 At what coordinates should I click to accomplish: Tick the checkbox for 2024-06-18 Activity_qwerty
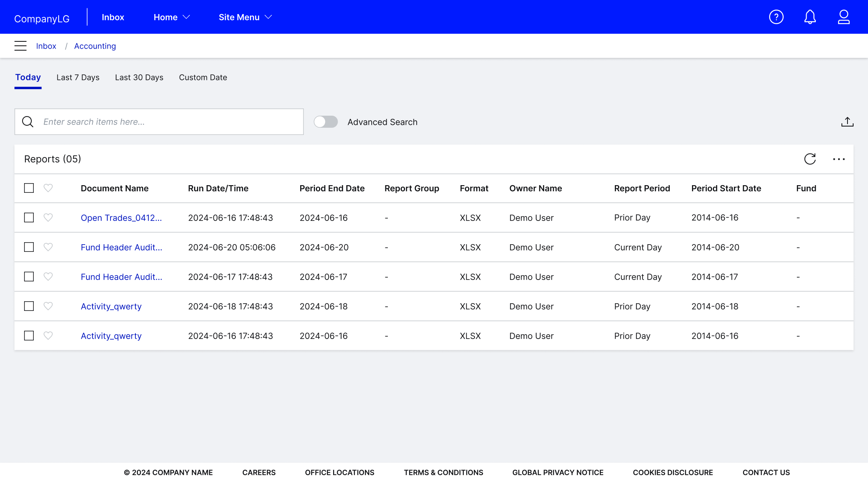click(29, 306)
